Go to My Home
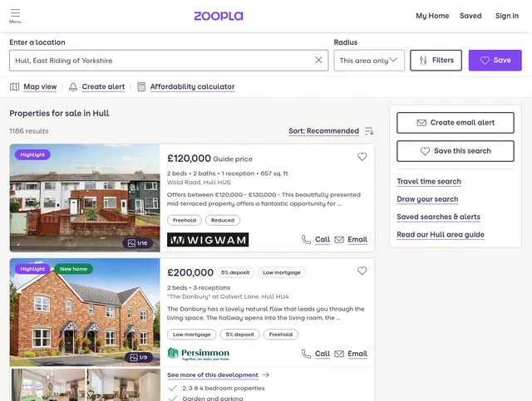Viewport: 532px width, 401px height. (x=432, y=16)
